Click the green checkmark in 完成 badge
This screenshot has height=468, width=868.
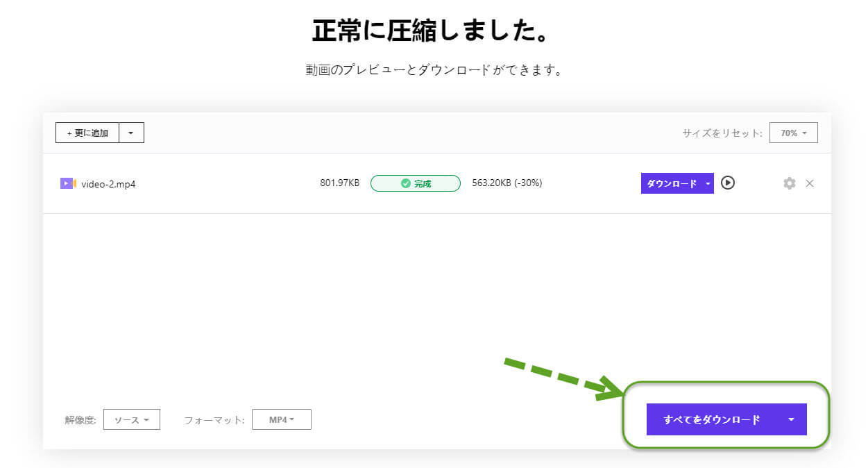click(405, 183)
